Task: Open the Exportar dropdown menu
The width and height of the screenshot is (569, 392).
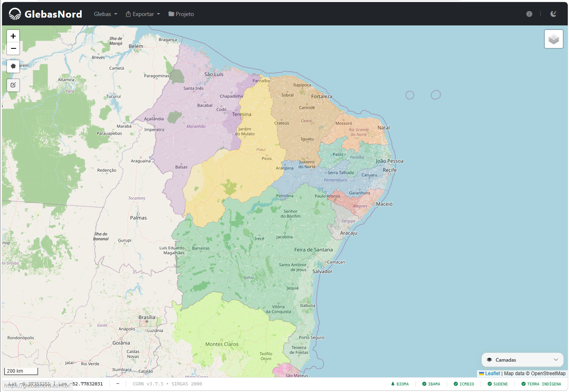Action: [x=143, y=14]
